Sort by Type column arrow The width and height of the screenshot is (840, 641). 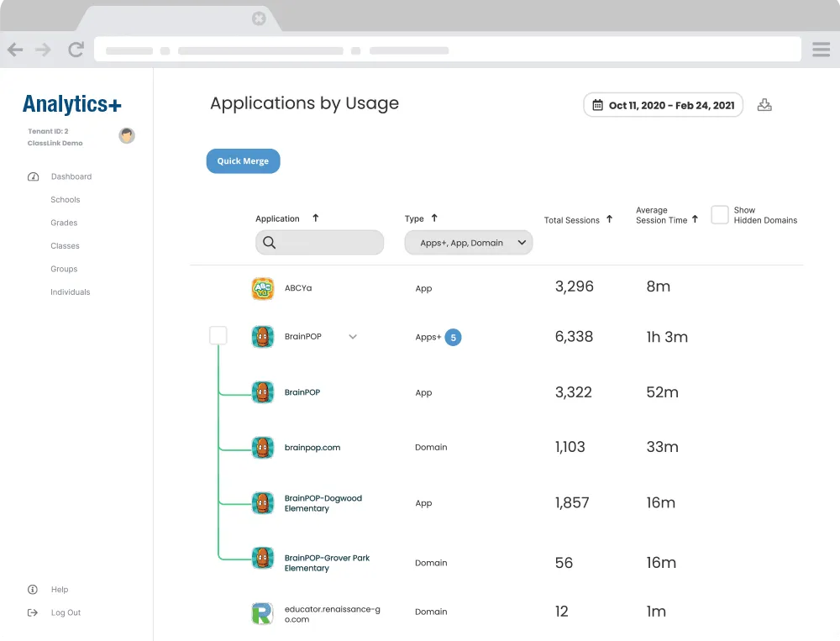click(x=434, y=218)
